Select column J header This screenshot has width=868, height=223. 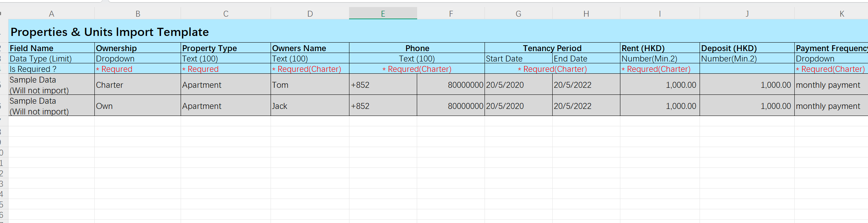pos(747,14)
